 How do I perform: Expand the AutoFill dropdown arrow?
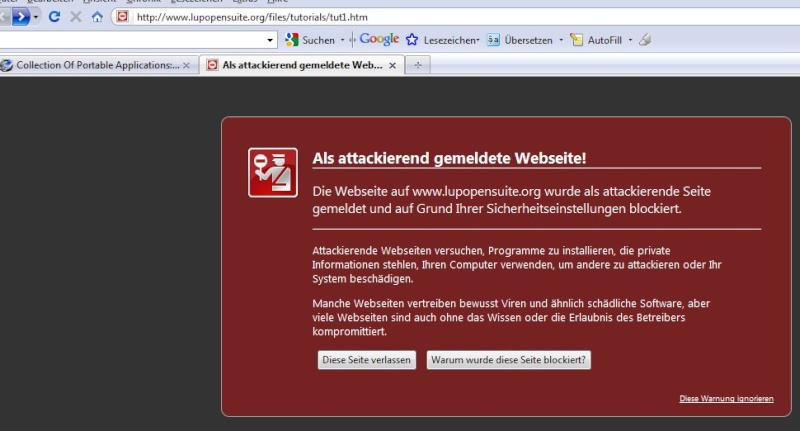630,40
